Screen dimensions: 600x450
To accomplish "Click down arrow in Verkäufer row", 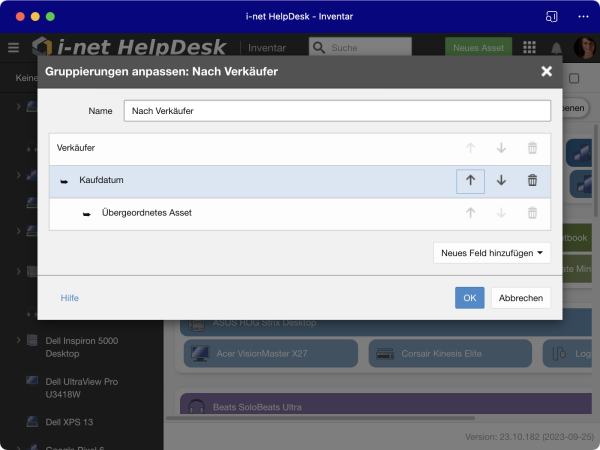I will point(501,148).
